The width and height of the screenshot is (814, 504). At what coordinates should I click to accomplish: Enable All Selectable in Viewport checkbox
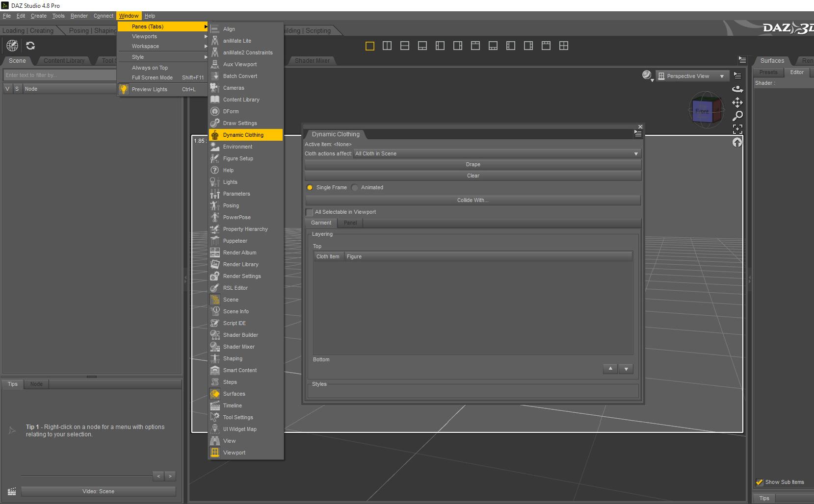click(309, 212)
